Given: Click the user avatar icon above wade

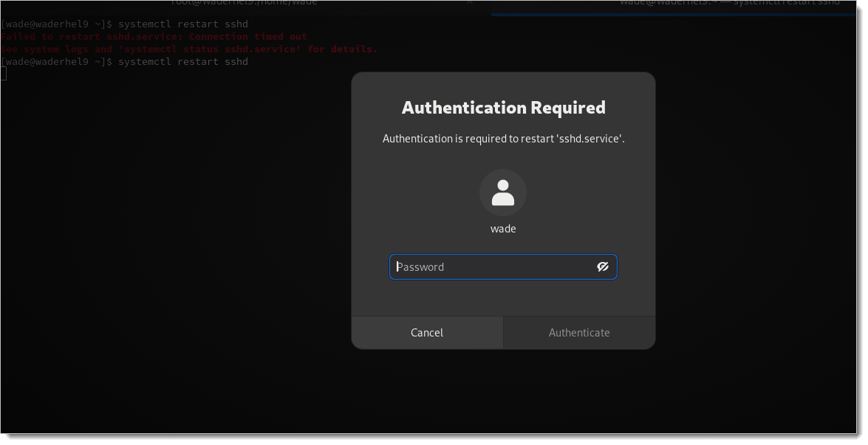Looking at the screenshot, I should [502, 193].
